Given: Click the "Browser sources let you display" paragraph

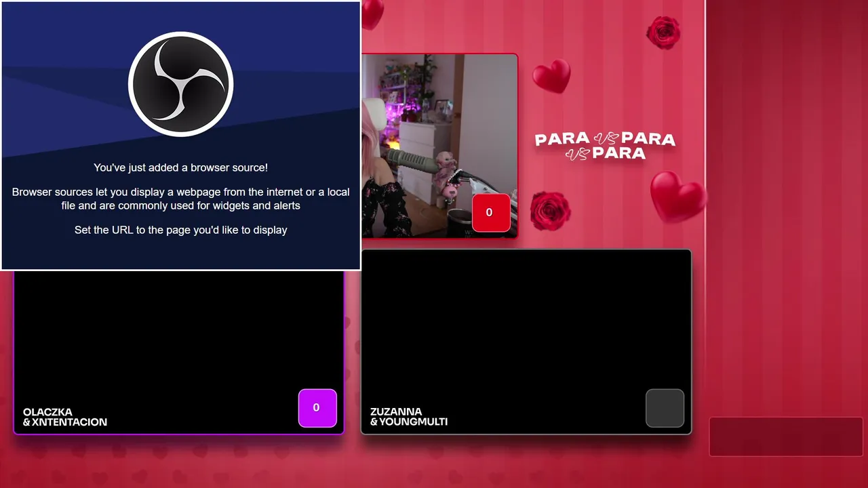Looking at the screenshot, I should coord(180,199).
